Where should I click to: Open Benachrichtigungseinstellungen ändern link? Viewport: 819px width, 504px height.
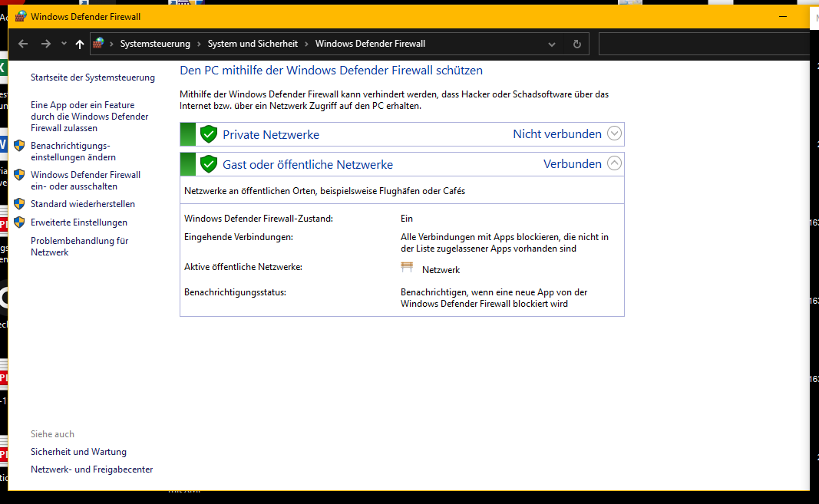pyautogui.click(x=73, y=151)
